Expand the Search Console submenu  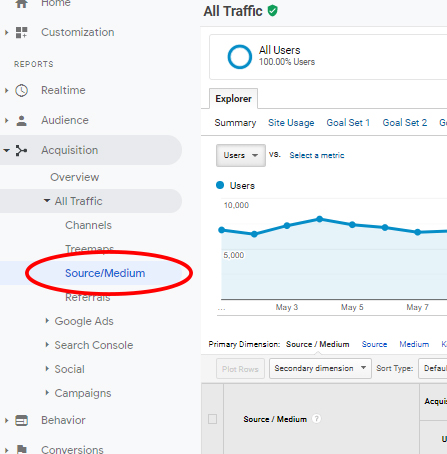(47, 345)
